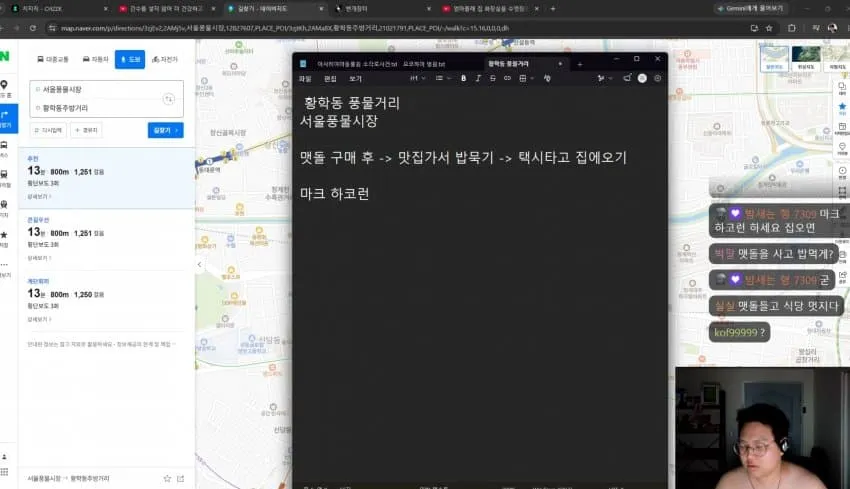Open the train sidebar icon
Viewport: 850px width, 489px height.
tap(4, 208)
